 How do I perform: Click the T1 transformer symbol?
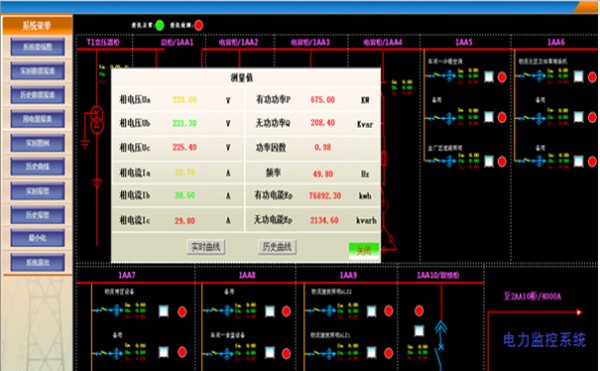tap(97, 119)
